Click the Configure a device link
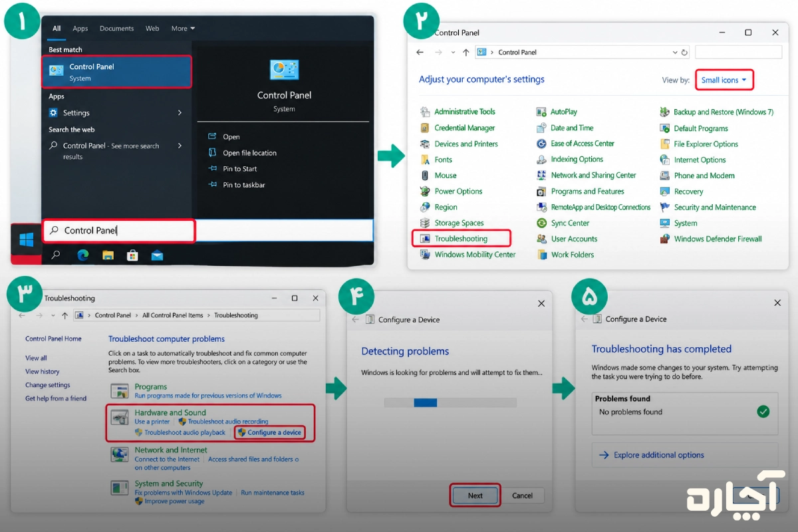The image size is (798, 532). coord(274,432)
